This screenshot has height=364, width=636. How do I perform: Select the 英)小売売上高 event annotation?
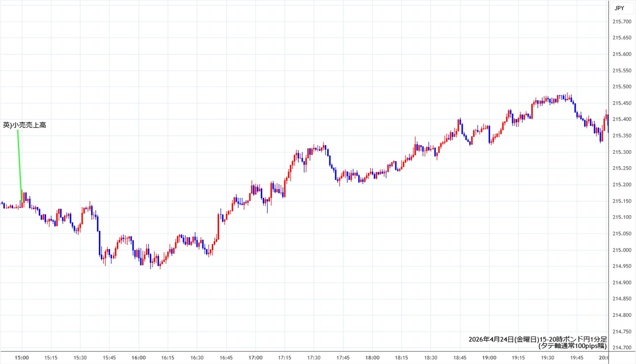pyautogui.click(x=24, y=125)
